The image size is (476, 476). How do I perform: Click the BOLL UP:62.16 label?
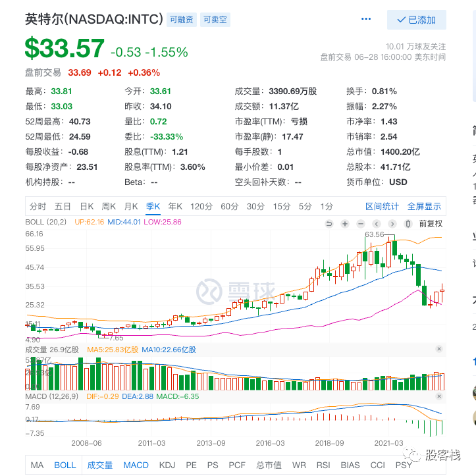(90, 222)
